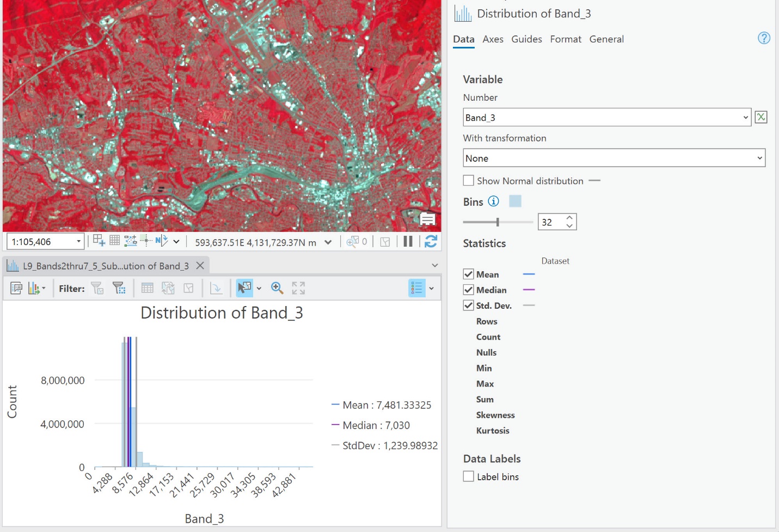This screenshot has width=779, height=532.
Task: Filter chart by map extent
Action: click(x=97, y=288)
